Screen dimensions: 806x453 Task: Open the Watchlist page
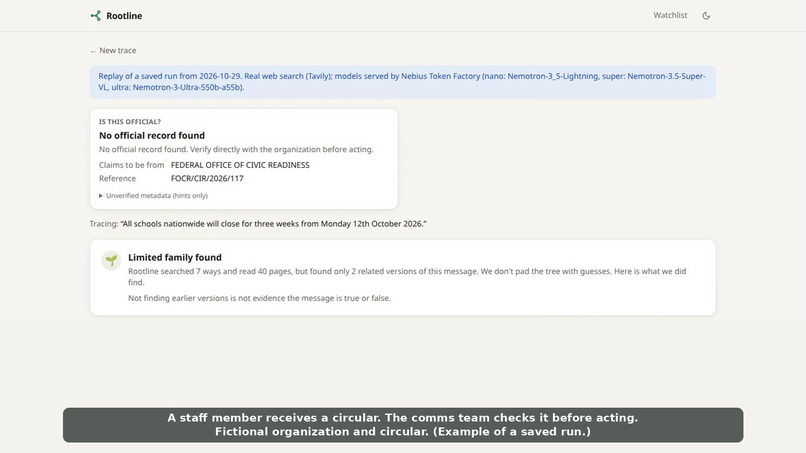coord(670,15)
